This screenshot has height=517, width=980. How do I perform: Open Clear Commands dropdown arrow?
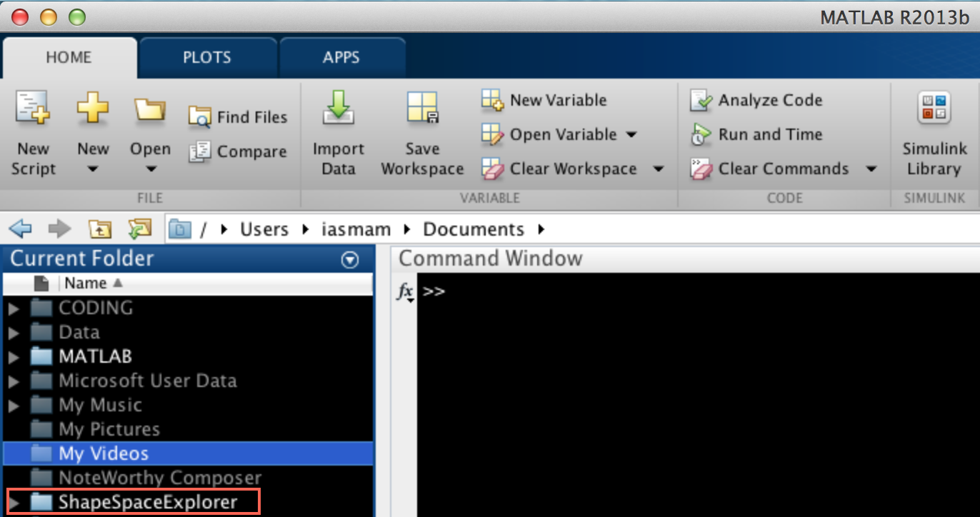871,169
